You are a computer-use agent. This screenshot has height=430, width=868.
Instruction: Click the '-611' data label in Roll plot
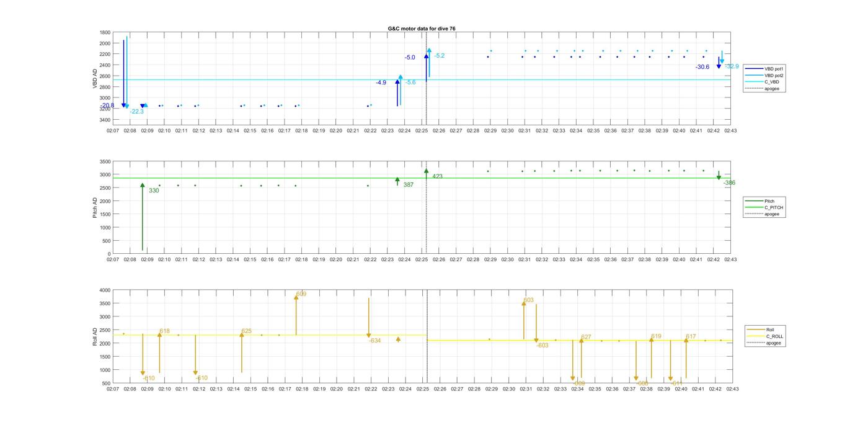coord(676,383)
